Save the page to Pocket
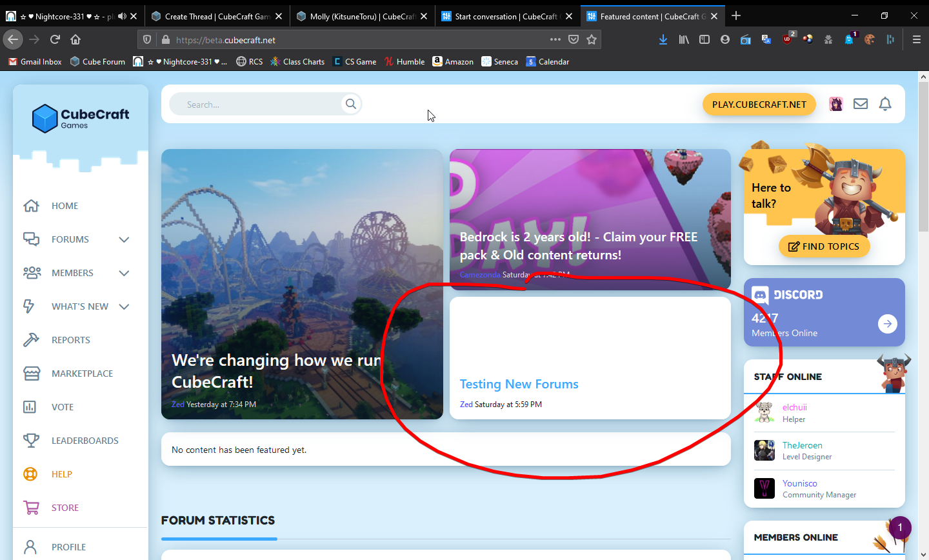 tap(574, 39)
